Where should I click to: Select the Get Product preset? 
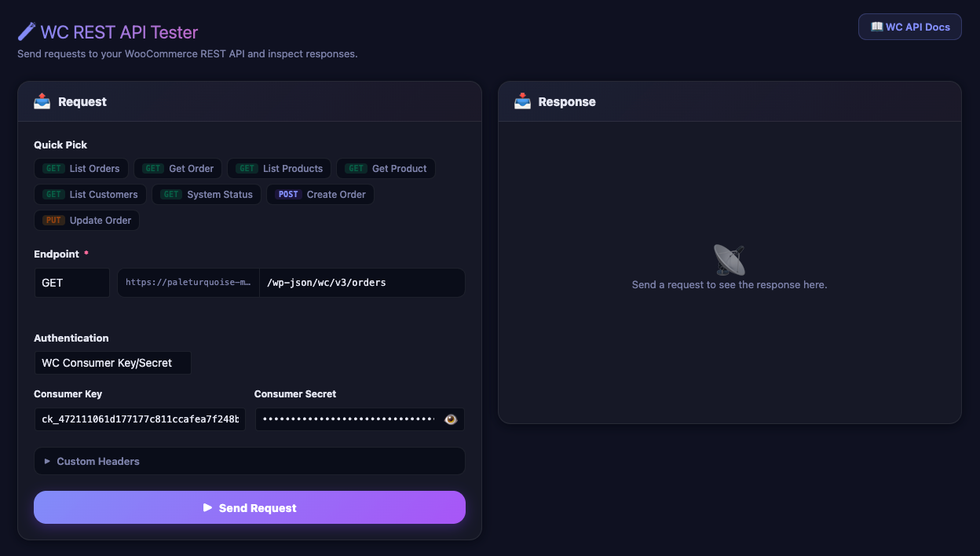coord(386,169)
